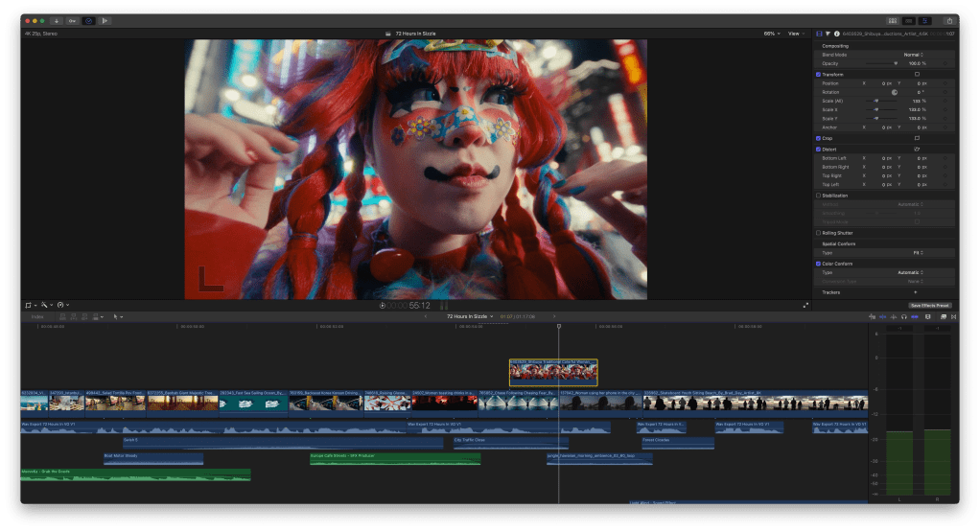
Task: Click Save Effects Preset button
Action: [929, 305]
